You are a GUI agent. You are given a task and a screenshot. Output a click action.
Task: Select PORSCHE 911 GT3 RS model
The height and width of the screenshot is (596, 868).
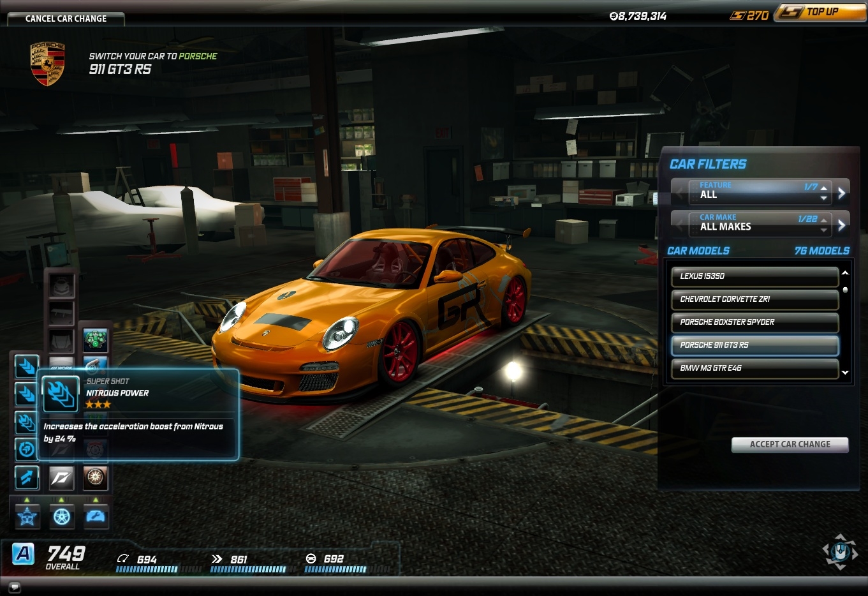[754, 345]
